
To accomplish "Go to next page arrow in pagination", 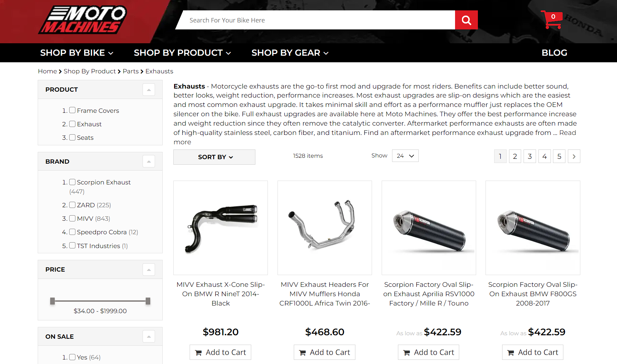I will point(574,156).
